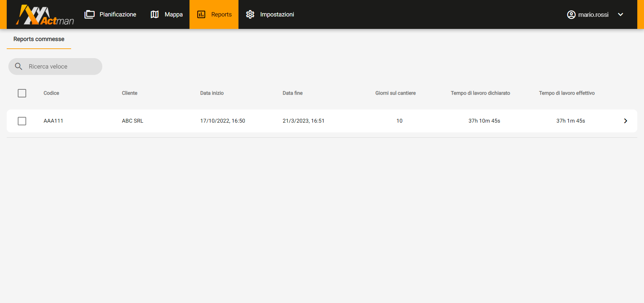The width and height of the screenshot is (644, 303).
Task: Click the Pianificazione folder icon
Action: click(x=90, y=14)
